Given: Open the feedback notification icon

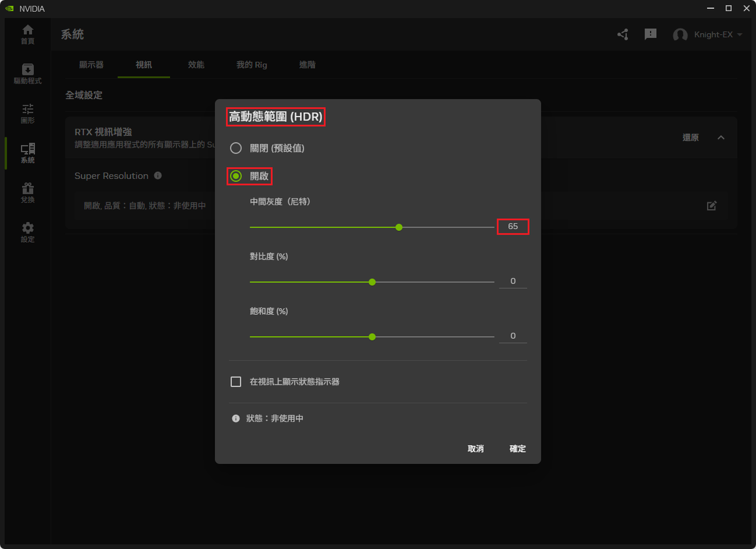Looking at the screenshot, I should click(x=650, y=34).
